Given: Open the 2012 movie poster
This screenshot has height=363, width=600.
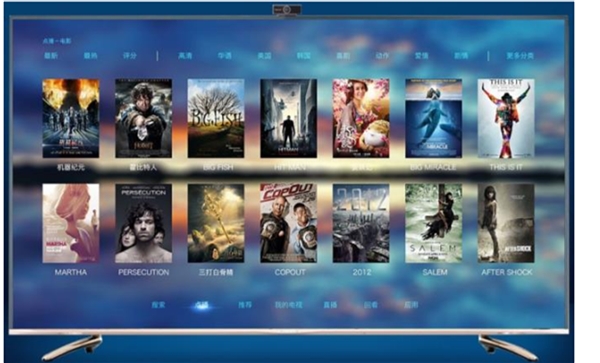Looking at the screenshot, I should [361, 223].
